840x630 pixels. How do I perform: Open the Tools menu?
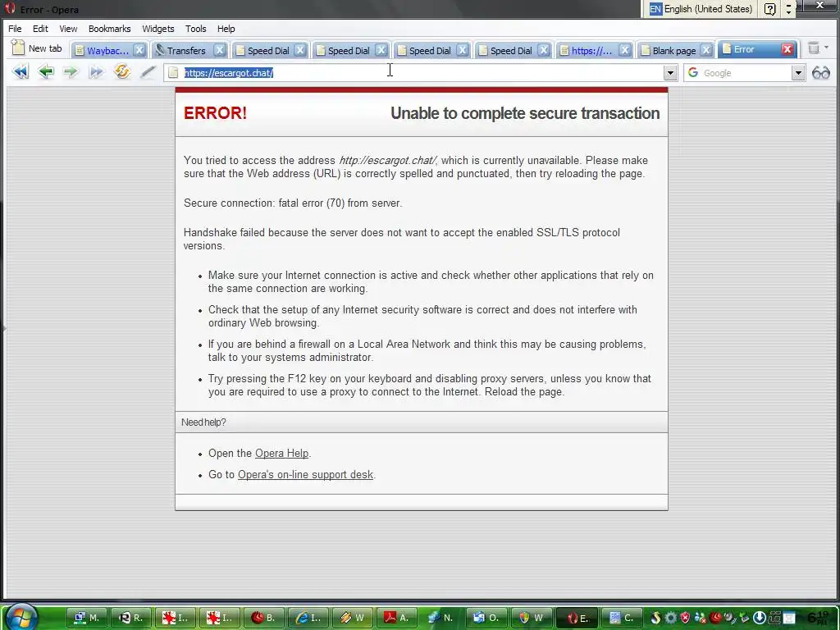[x=195, y=29]
